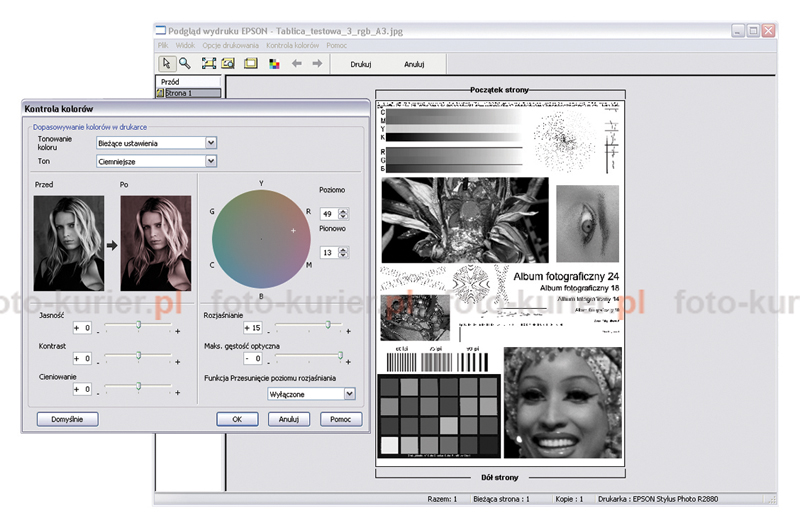Click the multicolor color control toolbar icon

(274, 63)
